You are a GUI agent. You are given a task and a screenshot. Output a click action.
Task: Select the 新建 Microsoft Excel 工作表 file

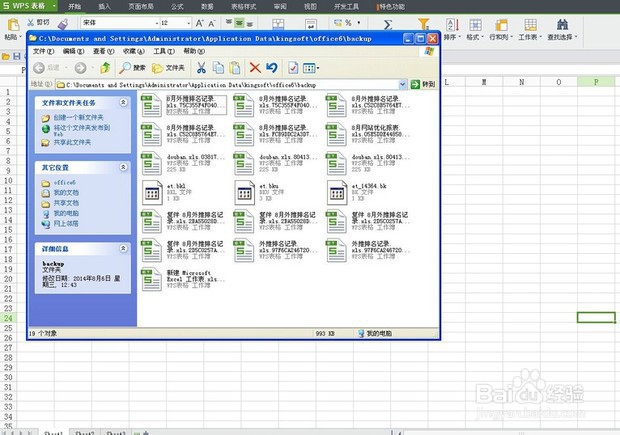pos(183,279)
